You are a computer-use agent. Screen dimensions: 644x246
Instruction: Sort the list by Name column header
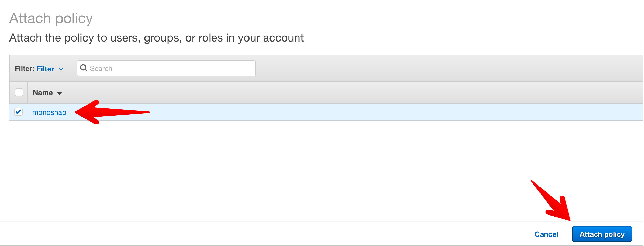click(x=43, y=93)
